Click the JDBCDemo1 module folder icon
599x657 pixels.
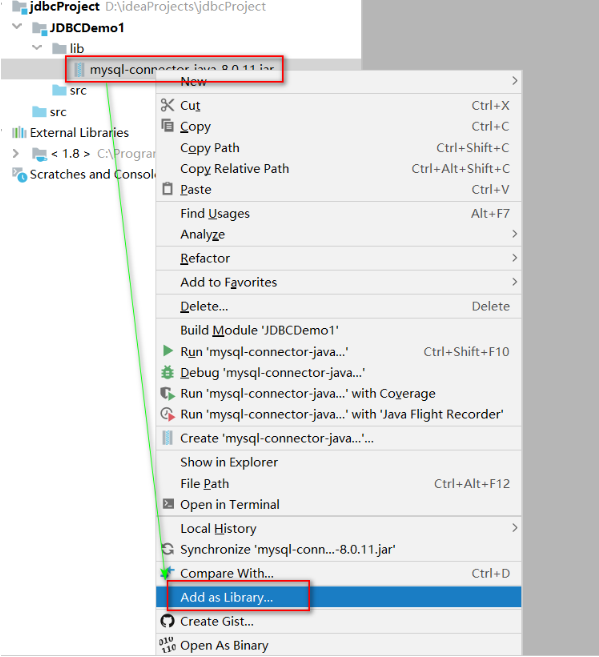point(39,28)
